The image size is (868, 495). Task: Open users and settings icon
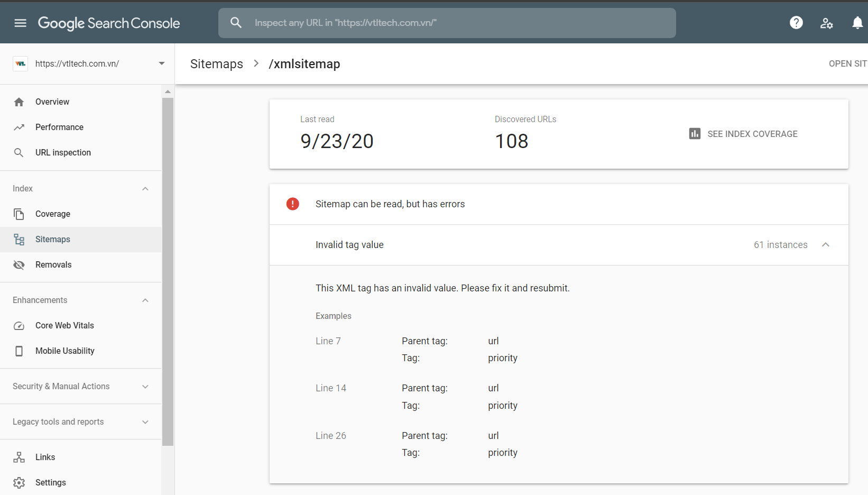[827, 23]
